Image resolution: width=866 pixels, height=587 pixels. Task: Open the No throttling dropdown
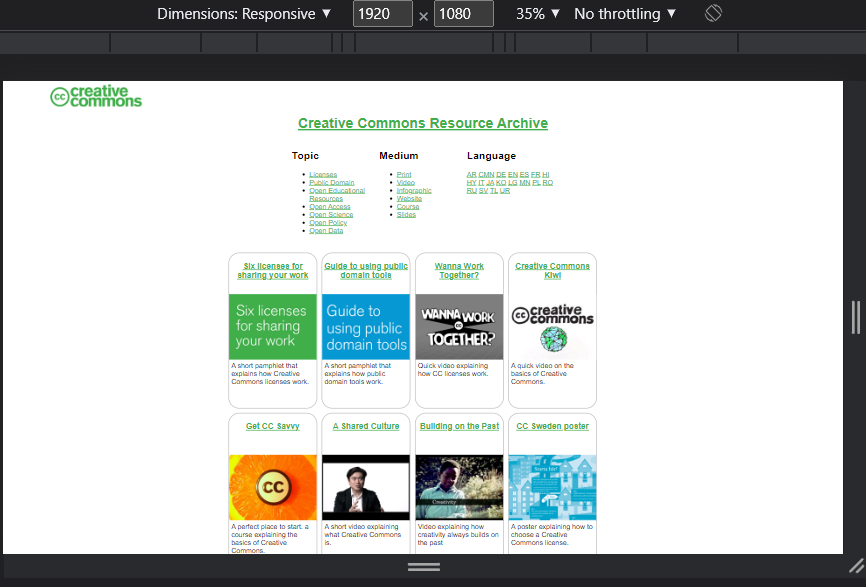click(x=625, y=14)
